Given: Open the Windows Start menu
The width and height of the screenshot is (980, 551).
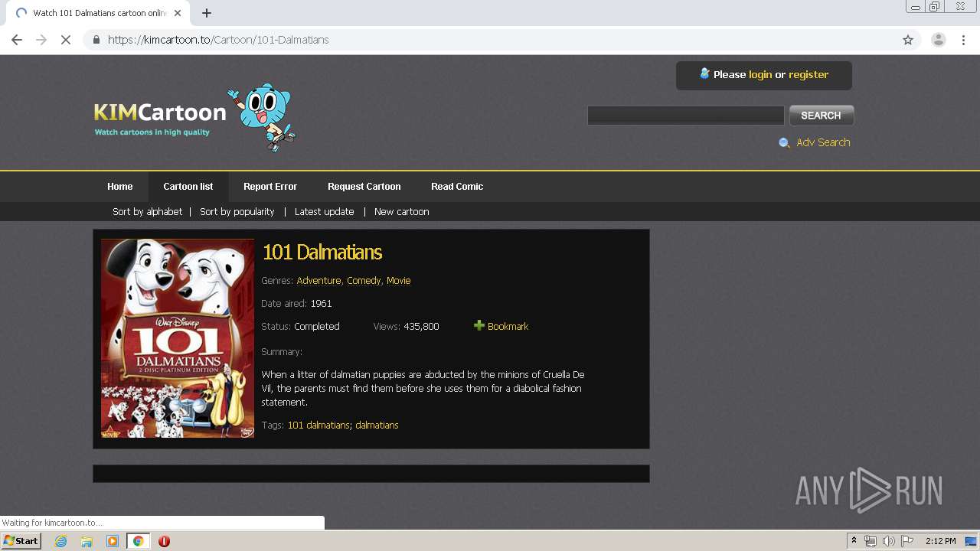Looking at the screenshot, I should 21,541.
